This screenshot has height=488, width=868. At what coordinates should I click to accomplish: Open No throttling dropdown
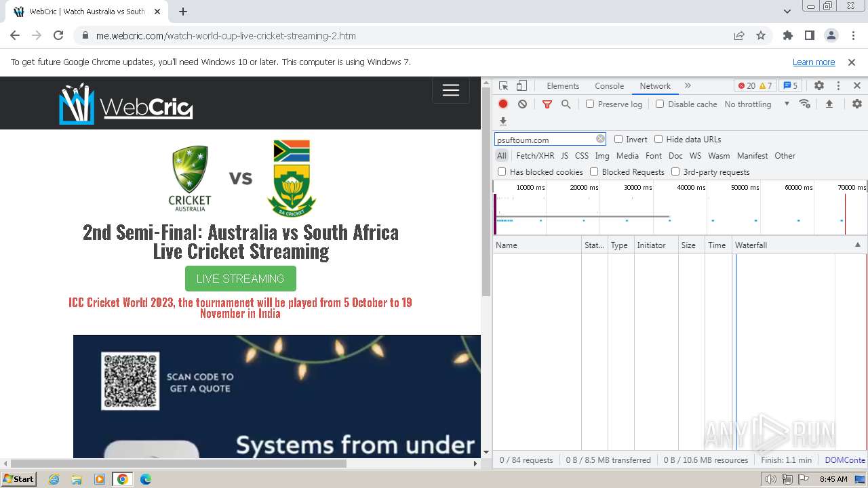click(757, 104)
